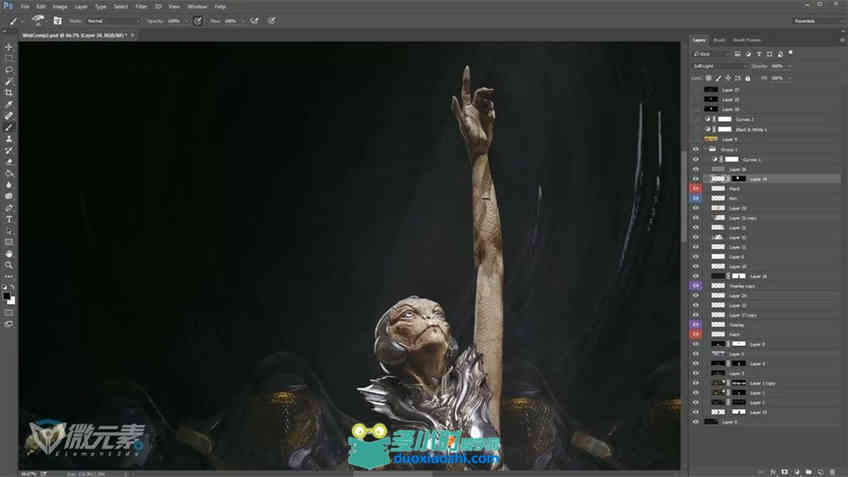Select the Hand tool
This screenshot has height=477, width=848.
[9, 254]
